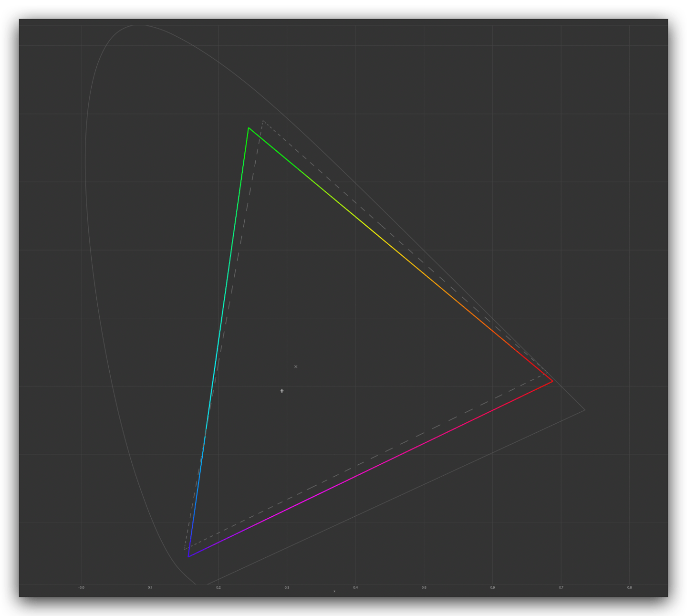Click the x-axis label 0.1

[x=150, y=587]
